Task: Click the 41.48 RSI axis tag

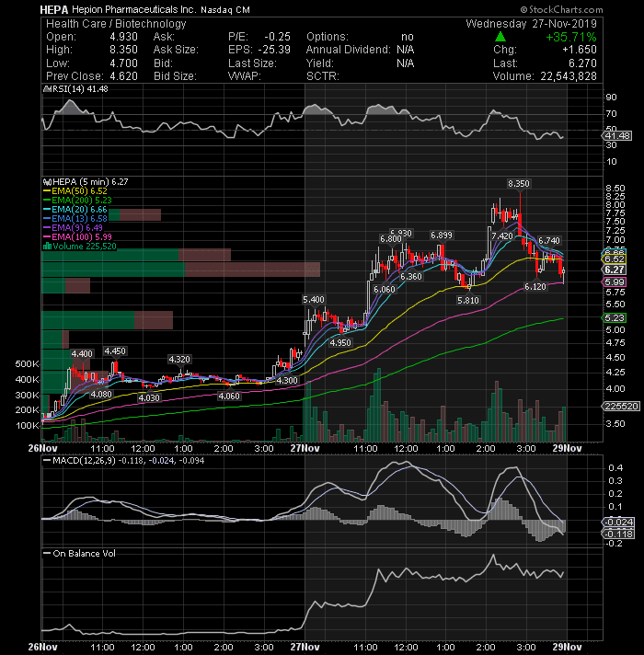Action: [616, 136]
